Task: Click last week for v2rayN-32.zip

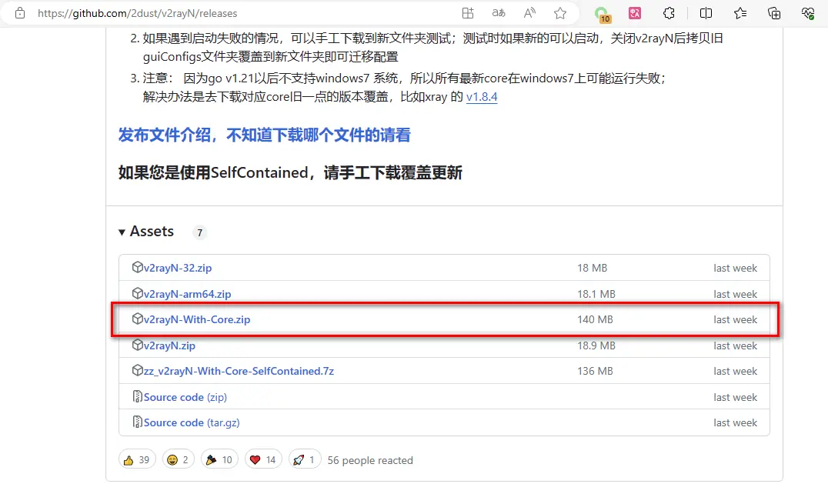Action: tap(735, 268)
